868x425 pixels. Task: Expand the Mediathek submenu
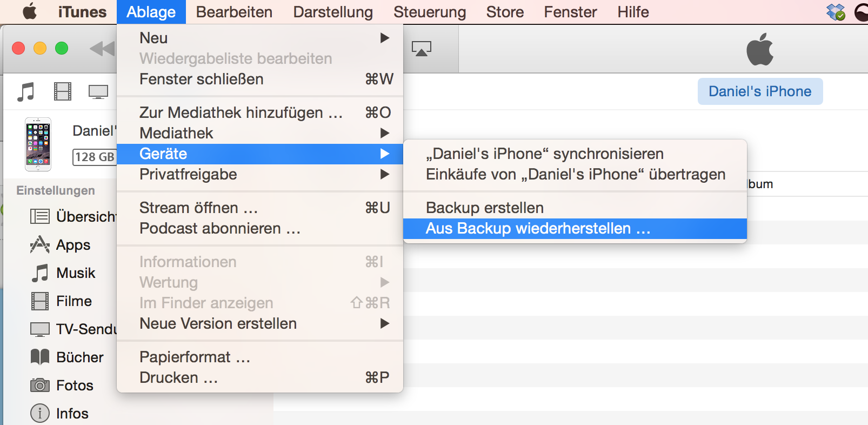[x=259, y=133]
